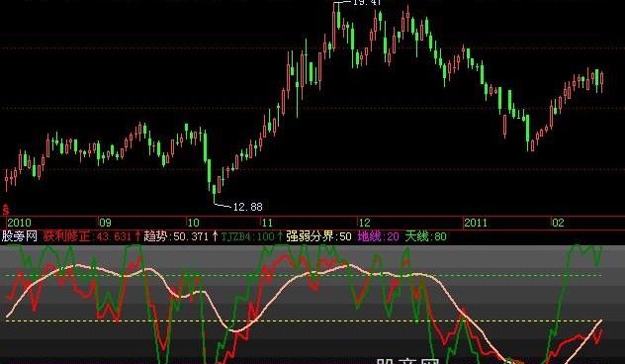Click the 股旁网 indicator name label

click(19, 236)
